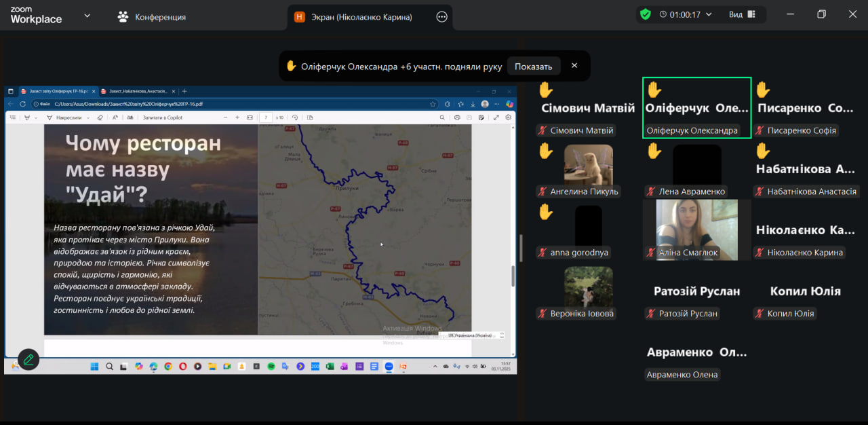The height and width of the screenshot is (425, 868).
Task: Dismiss the raised hand notification
Action: 574,66
